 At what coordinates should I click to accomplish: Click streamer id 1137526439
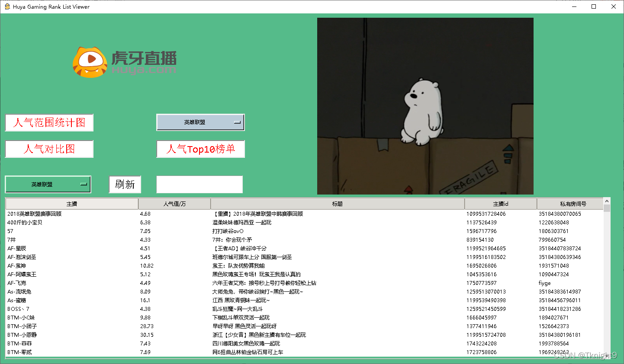pyautogui.click(x=482, y=222)
